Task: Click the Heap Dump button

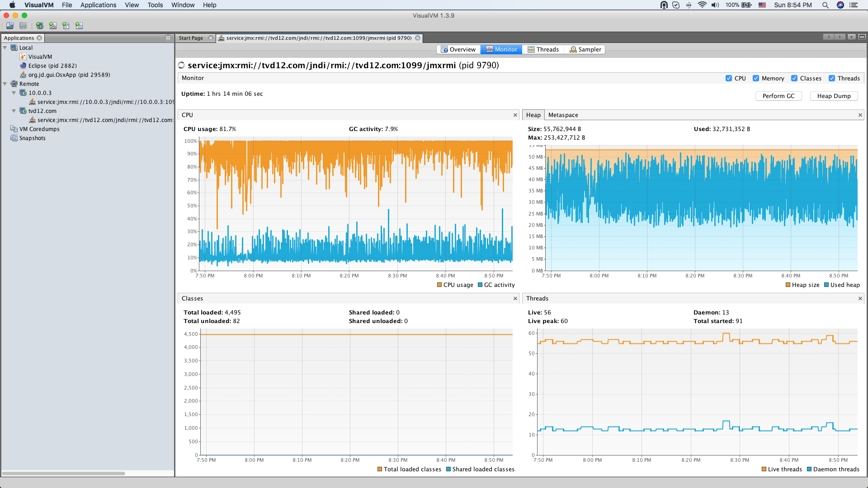Action: pos(833,96)
